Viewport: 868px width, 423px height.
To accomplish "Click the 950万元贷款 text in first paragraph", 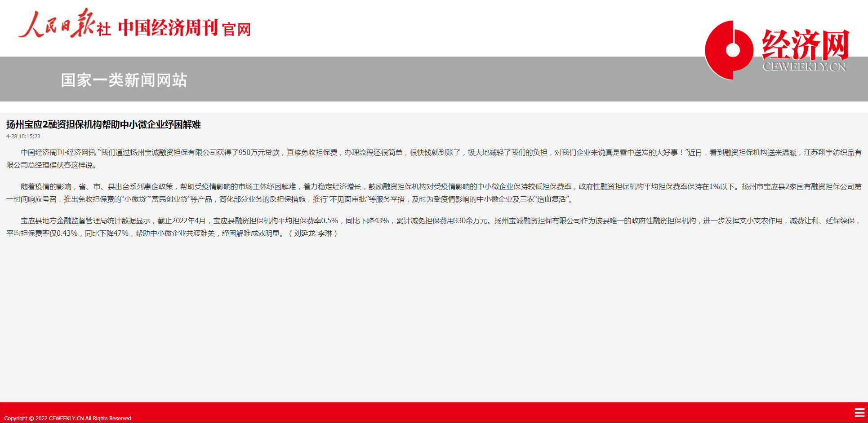I will [259, 153].
